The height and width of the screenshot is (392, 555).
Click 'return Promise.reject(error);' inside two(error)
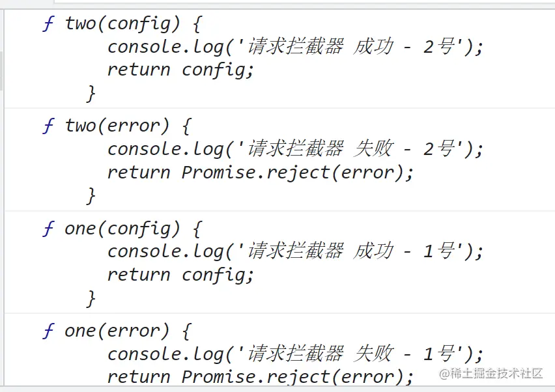click(261, 173)
